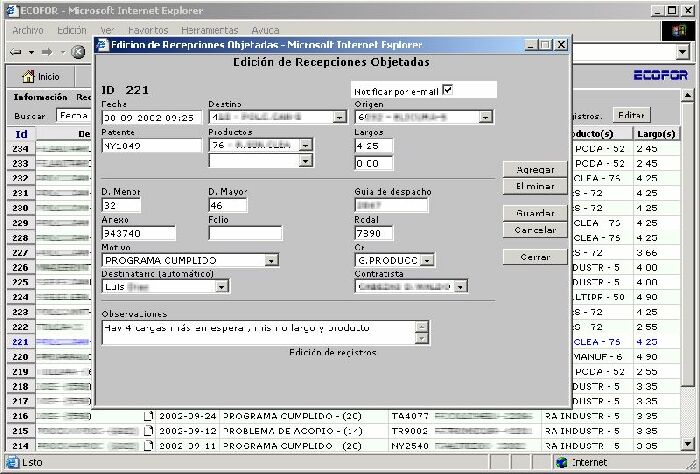
Task: Open the Inicio home tab icon
Action: pyautogui.click(x=29, y=76)
